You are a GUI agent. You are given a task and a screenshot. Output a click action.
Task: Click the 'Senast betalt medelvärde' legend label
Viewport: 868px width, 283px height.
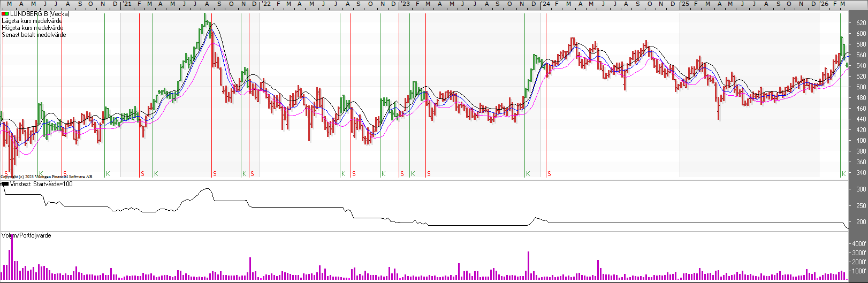pyautogui.click(x=34, y=35)
